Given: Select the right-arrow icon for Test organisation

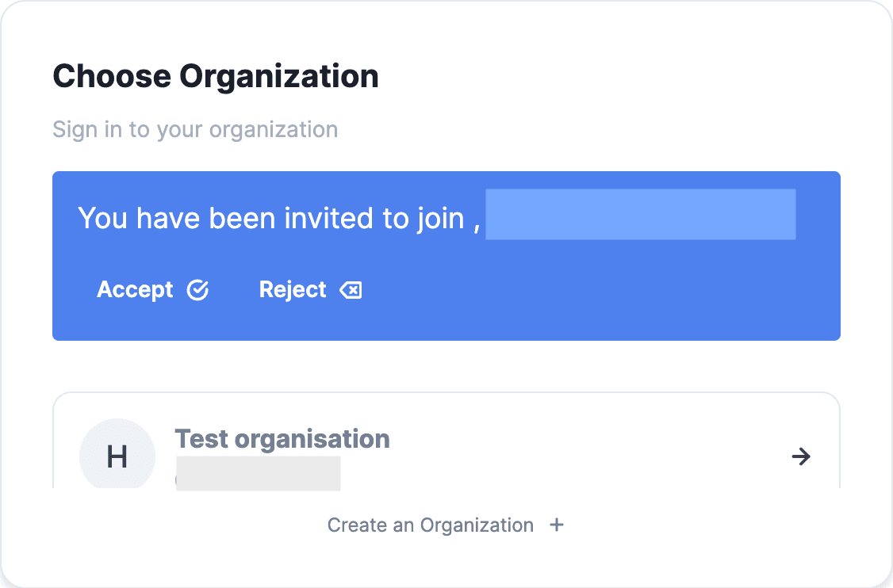Looking at the screenshot, I should [801, 456].
